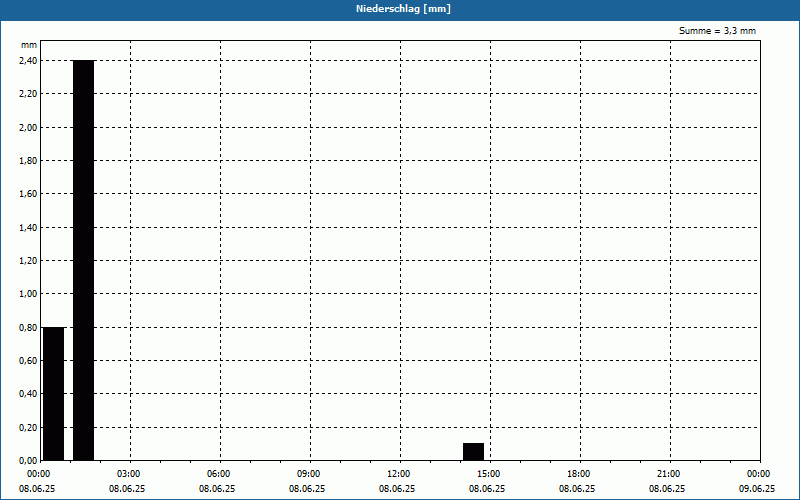
Task: Click the 21:00 time axis label
Action: pos(668,474)
